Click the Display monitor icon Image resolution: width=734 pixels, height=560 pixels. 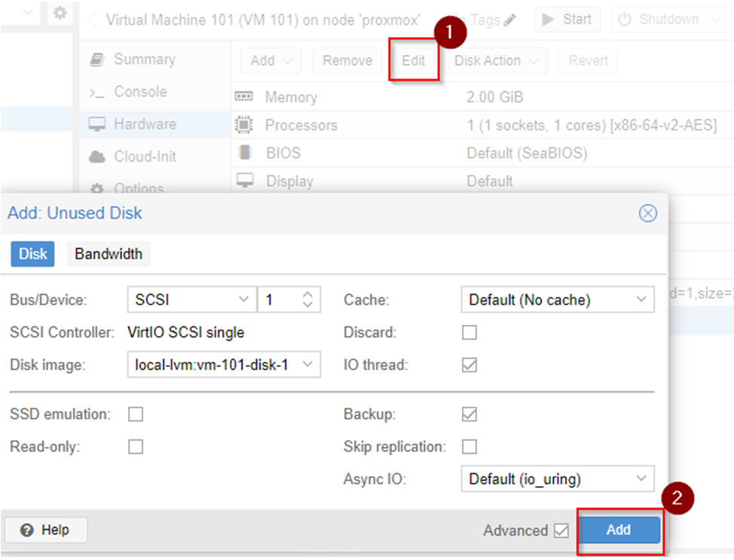click(x=245, y=181)
